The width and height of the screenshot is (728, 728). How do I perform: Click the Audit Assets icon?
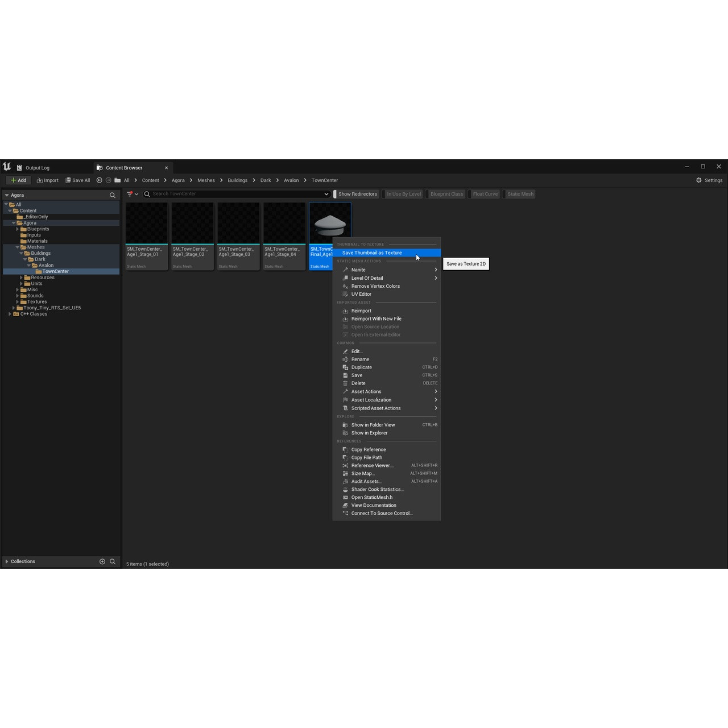tap(345, 481)
